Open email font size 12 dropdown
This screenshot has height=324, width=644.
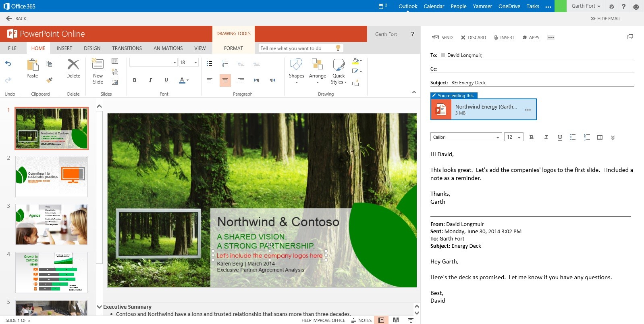pyautogui.click(x=519, y=137)
